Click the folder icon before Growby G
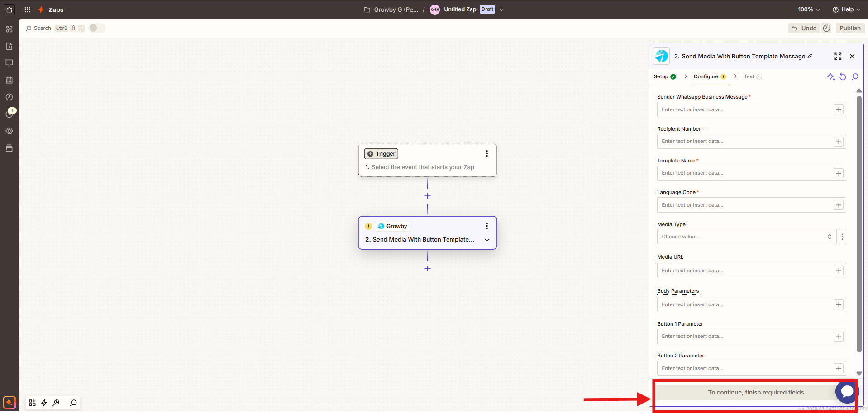The image size is (868, 413). (367, 9)
